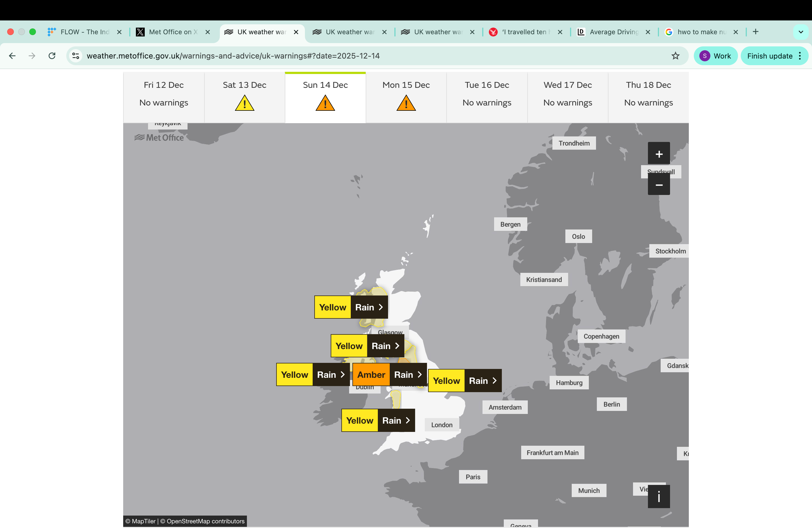Zoom in on the map
Viewport: 812px width, 528px height.
(659, 153)
